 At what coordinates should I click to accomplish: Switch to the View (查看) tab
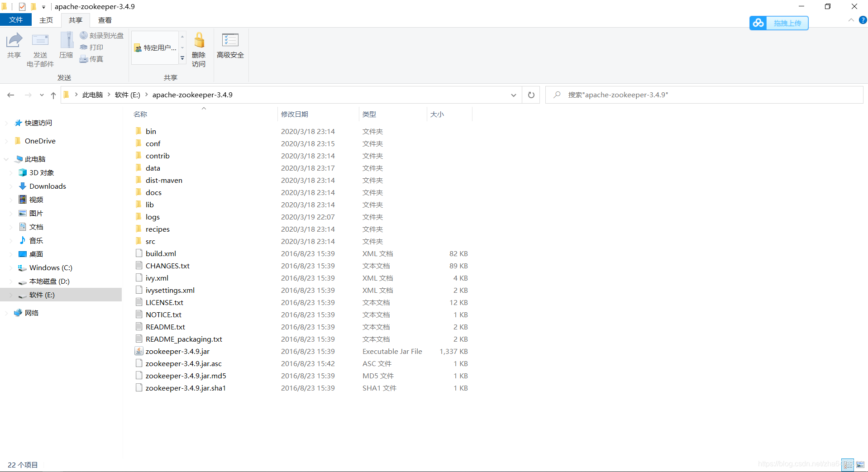click(x=105, y=20)
